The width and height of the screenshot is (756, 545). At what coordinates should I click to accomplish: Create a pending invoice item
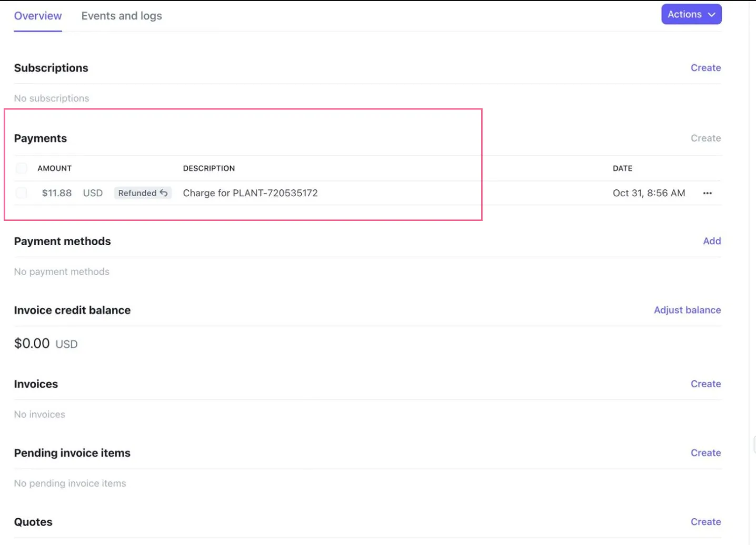[705, 453]
